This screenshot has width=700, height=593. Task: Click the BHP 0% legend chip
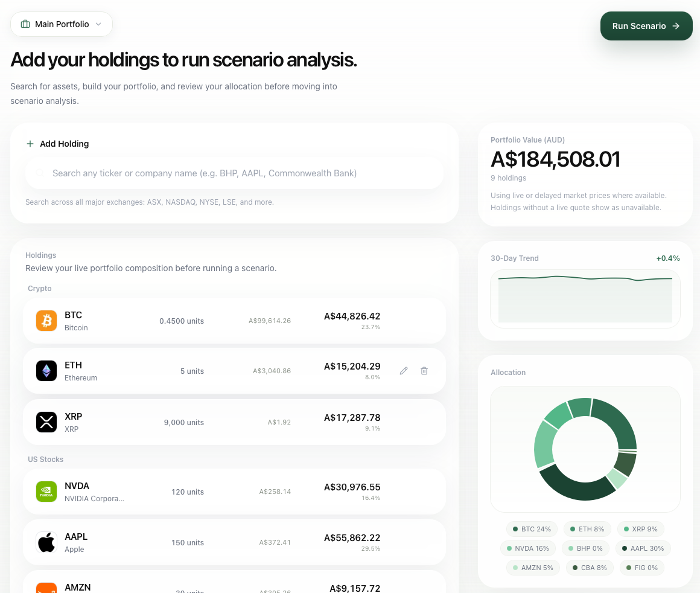pyautogui.click(x=585, y=548)
